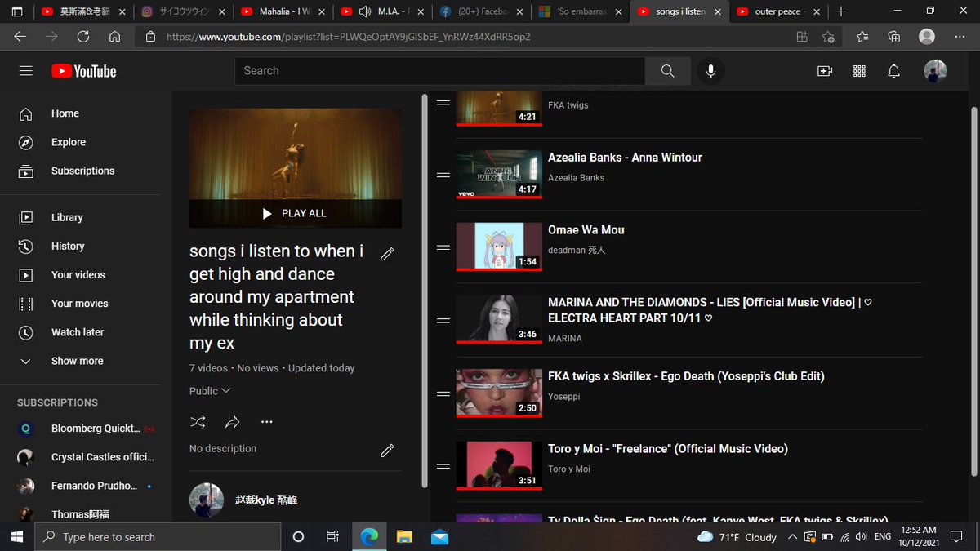Open the Windows Start menu
The height and width of the screenshot is (551, 980).
[x=16, y=536]
